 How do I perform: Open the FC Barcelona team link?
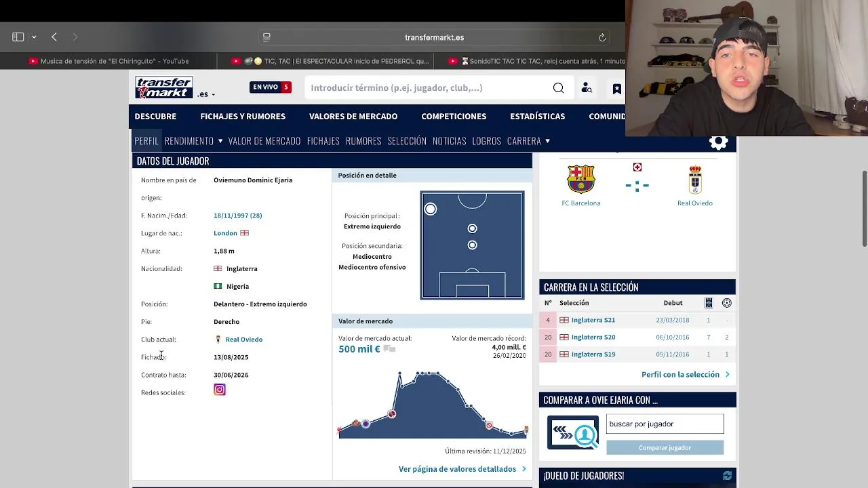tap(581, 203)
